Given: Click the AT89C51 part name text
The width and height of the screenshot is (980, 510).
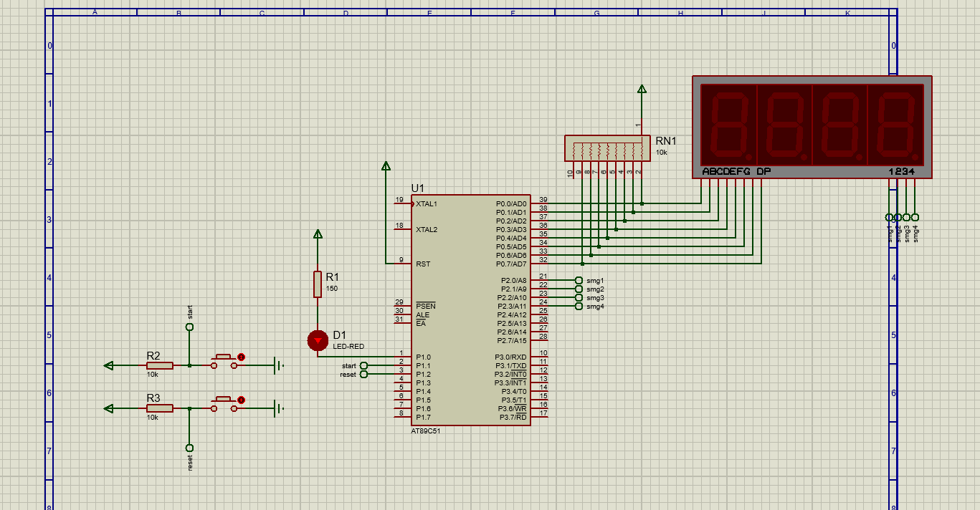Looking at the screenshot, I should (426, 431).
